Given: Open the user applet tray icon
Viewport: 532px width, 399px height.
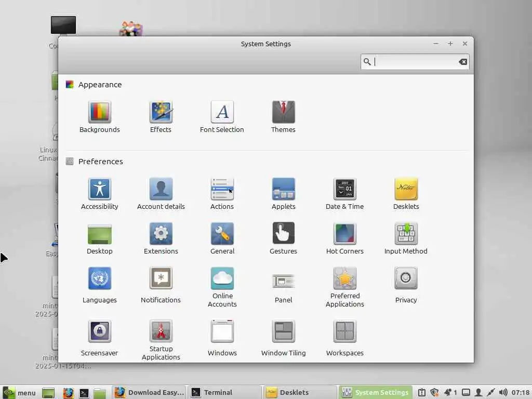Looking at the screenshot, I should point(478,393).
